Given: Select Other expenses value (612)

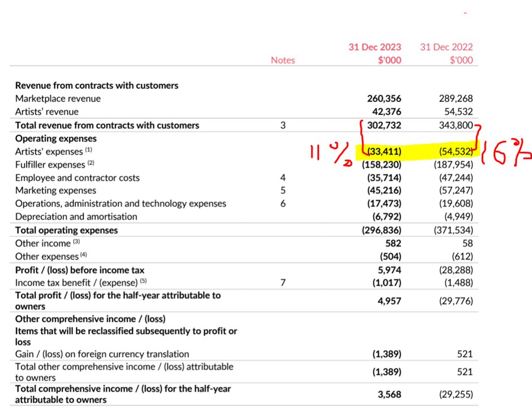Looking at the screenshot, I should point(462,256).
